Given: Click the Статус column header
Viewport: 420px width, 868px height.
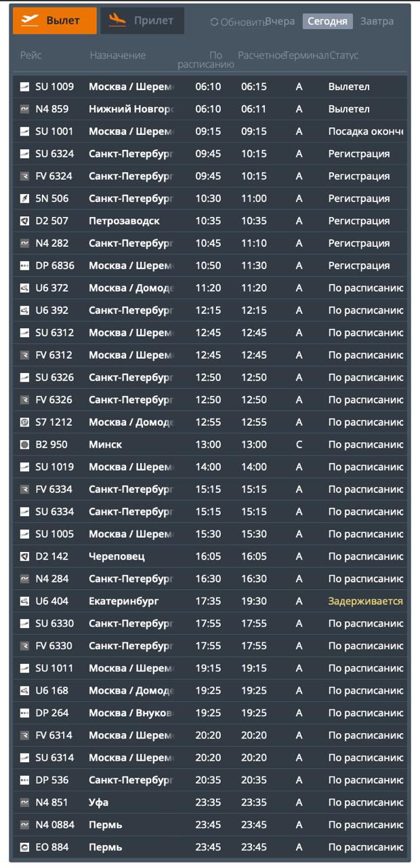Looking at the screenshot, I should (x=344, y=56).
